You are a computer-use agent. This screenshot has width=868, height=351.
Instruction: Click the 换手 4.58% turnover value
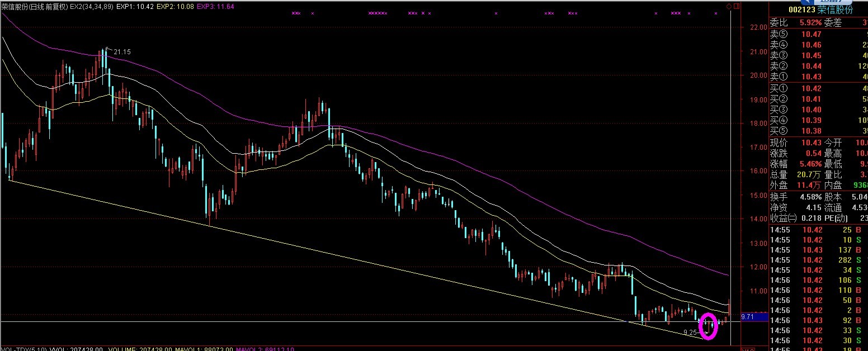coord(810,197)
